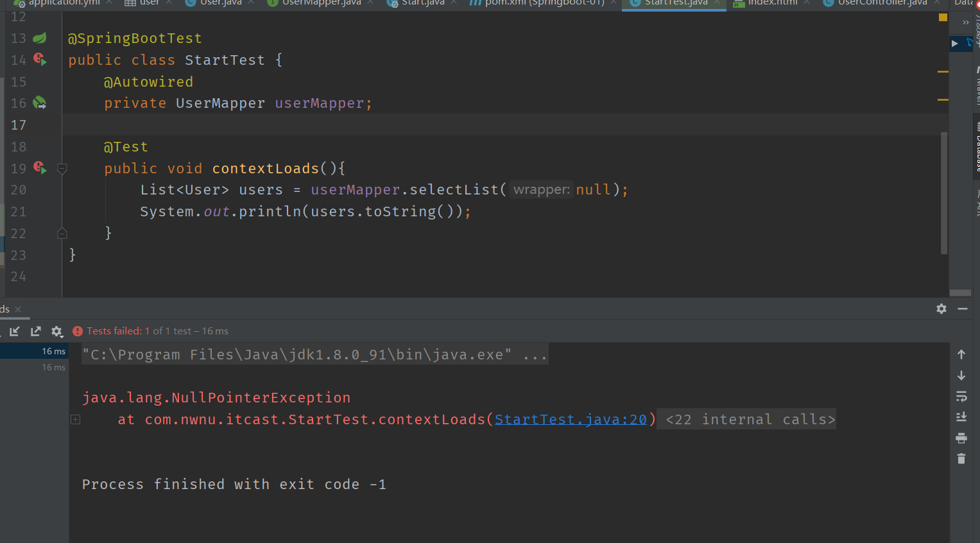Click the editor vertical scrollbar

944,193
